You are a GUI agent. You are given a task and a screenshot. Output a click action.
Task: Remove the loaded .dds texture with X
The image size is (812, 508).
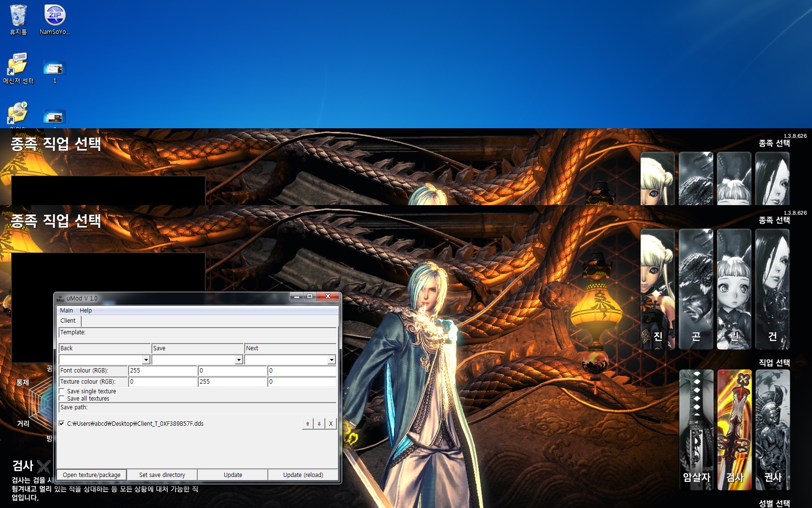point(331,424)
